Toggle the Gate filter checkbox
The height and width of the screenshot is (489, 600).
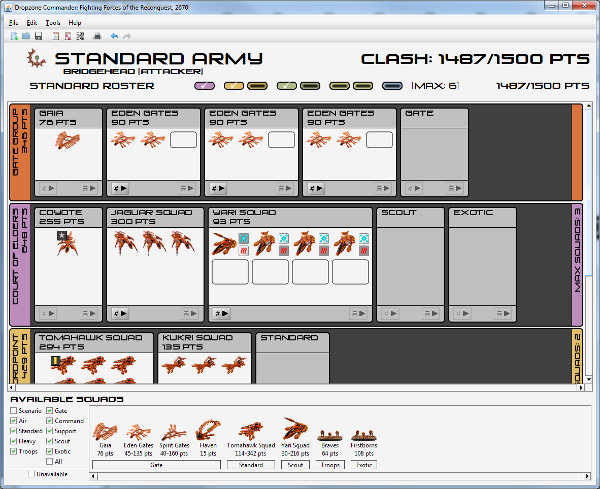[50, 411]
